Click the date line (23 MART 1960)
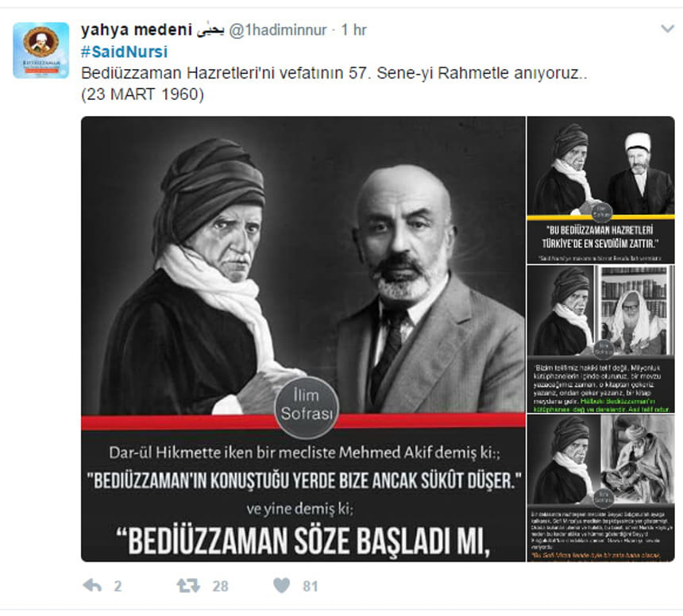Screen dimensions: 683x616 tap(142, 94)
